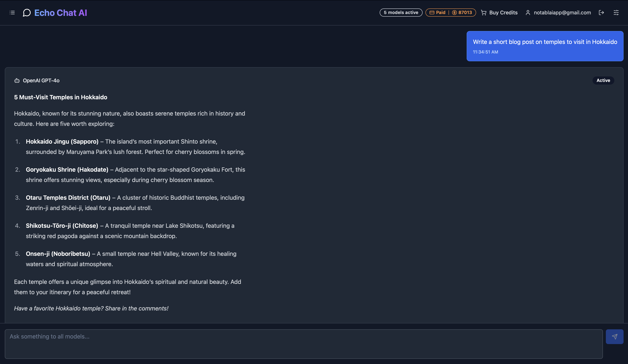628x364 pixels.
Task: Click the robot icon beside OpenAI GPT-4o
Action: coord(17,80)
